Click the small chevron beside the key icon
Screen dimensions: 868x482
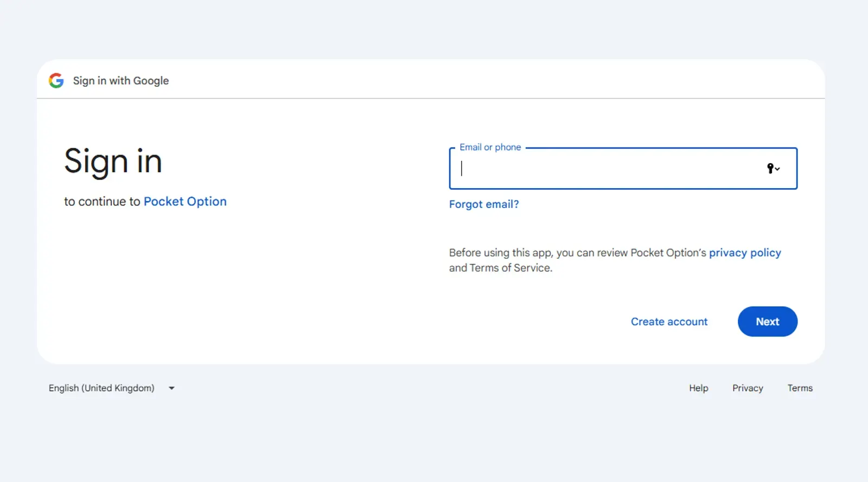pyautogui.click(x=778, y=169)
